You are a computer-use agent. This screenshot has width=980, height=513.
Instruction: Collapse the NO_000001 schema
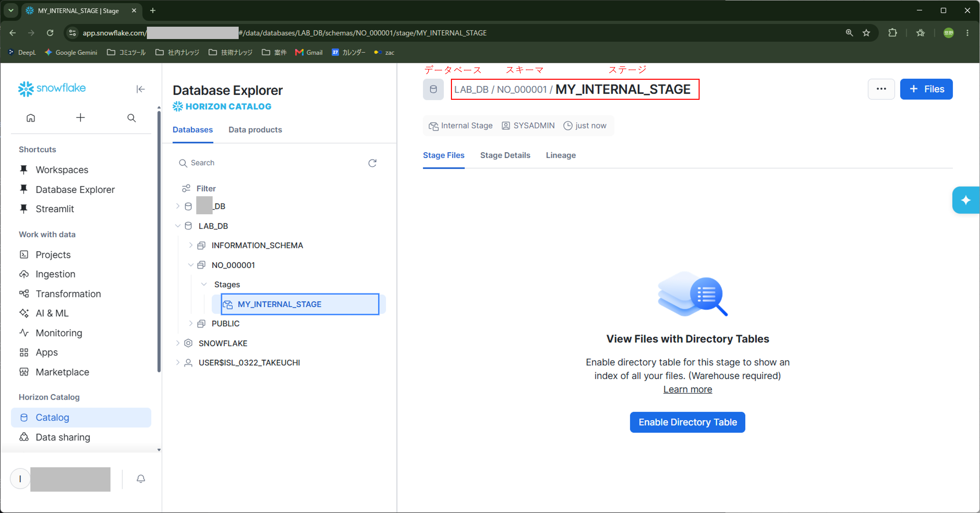pyautogui.click(x=191, y=265)
